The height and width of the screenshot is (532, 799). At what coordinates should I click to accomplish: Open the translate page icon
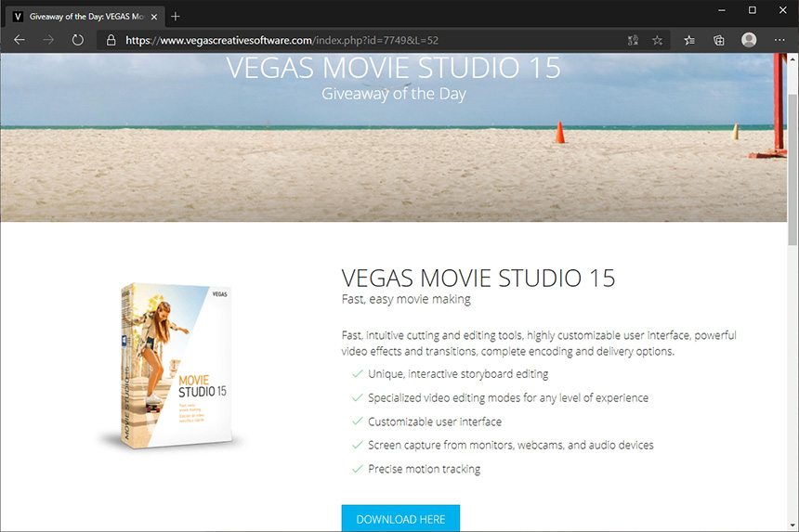pyautogui.click(x=633, y=40)
